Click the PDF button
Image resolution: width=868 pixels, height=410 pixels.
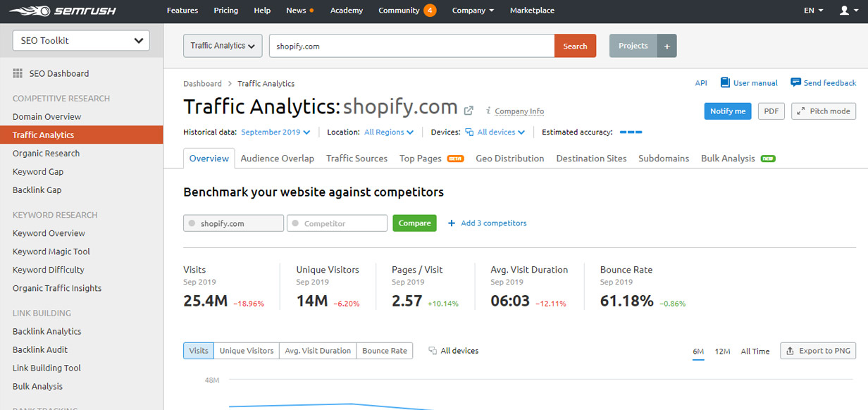[x=771, y=111]
